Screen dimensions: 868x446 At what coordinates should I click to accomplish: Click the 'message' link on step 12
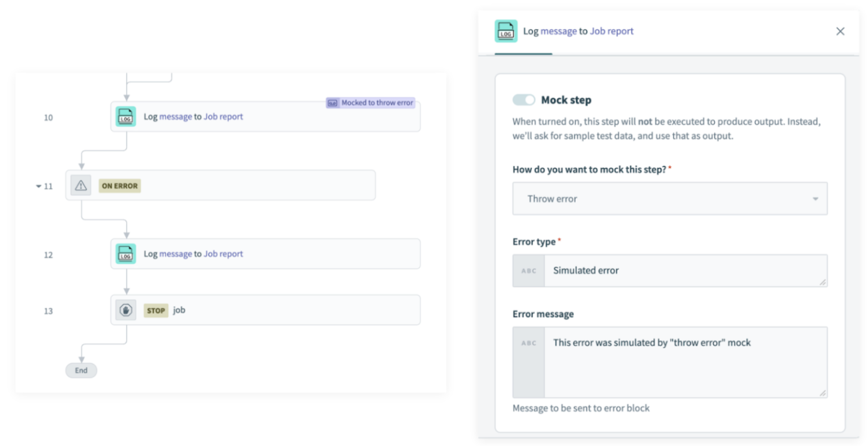(x=176, y=253)
